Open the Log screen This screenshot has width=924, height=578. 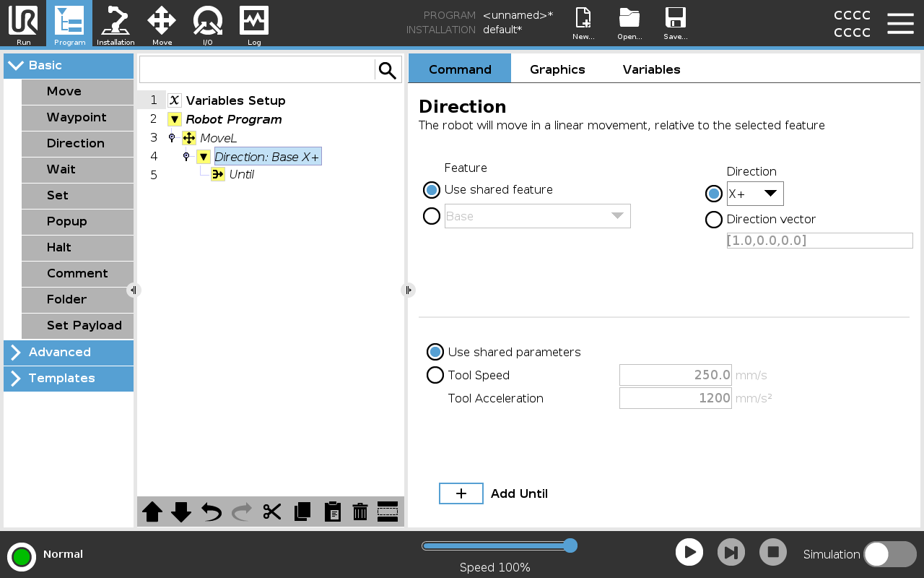[x=254, y=24]
